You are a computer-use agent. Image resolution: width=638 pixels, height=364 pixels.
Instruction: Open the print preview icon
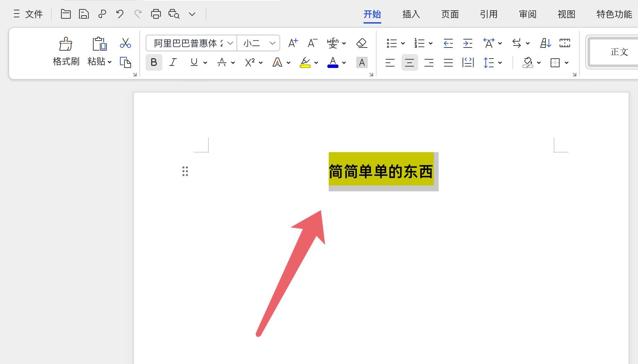click(173, 14)
